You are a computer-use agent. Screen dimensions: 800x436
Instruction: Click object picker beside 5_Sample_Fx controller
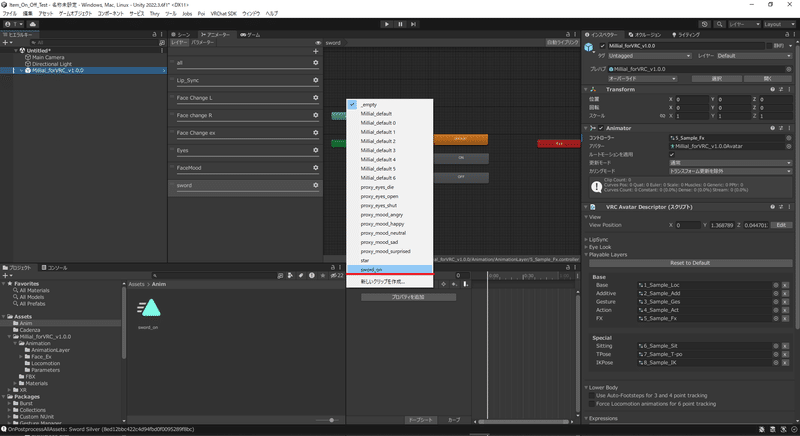(x=788, y=138)
